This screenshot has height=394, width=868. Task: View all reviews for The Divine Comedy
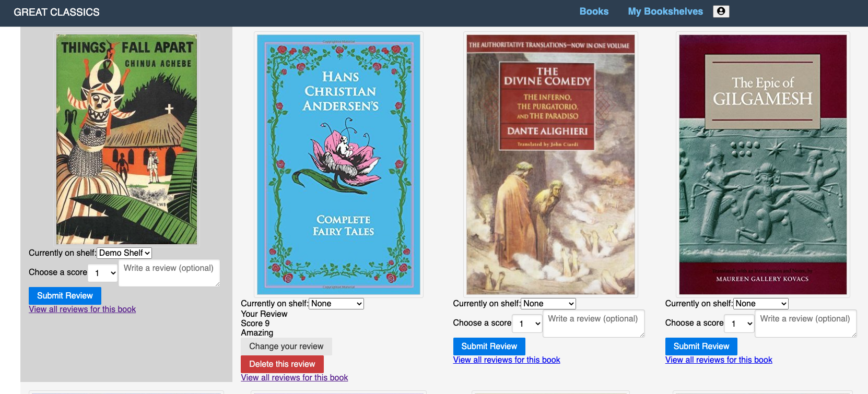[506, 360]
